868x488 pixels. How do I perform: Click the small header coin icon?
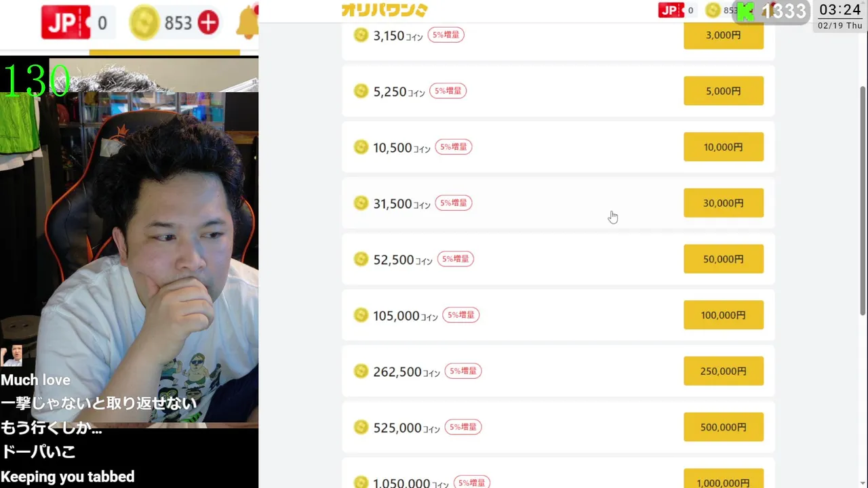coord(713,10)
